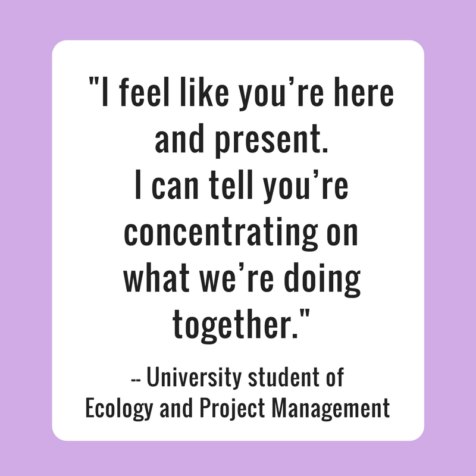The width and height of the screenshot is (476, 476).
Task: Click the text "you're here"
Action: coord(316,93)
